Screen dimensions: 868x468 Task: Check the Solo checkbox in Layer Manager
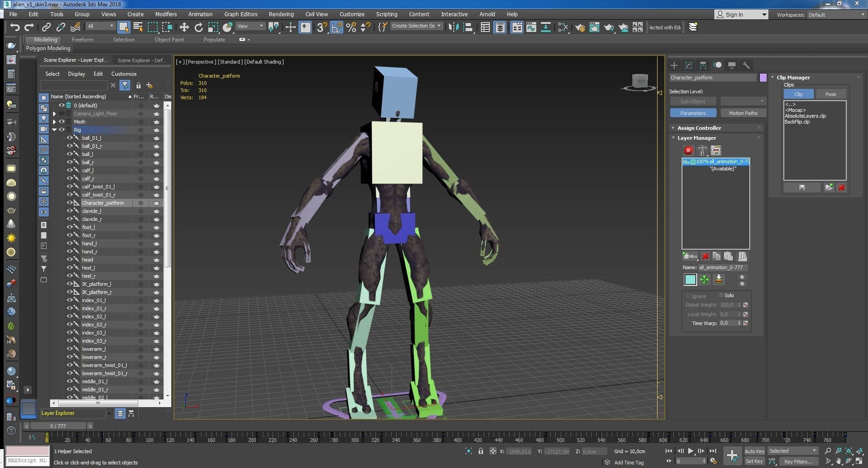pyautogui.click(x=721, y=295)
